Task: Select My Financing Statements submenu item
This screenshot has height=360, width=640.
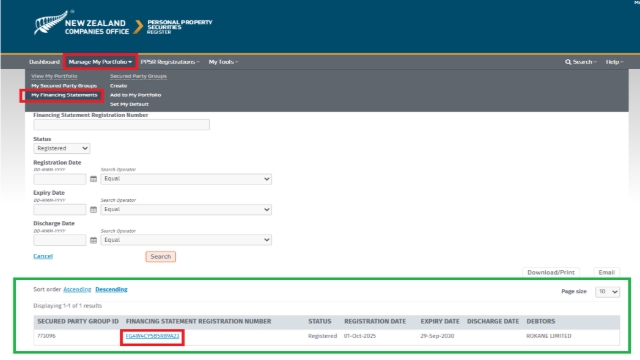Action: tap(64, 95)
